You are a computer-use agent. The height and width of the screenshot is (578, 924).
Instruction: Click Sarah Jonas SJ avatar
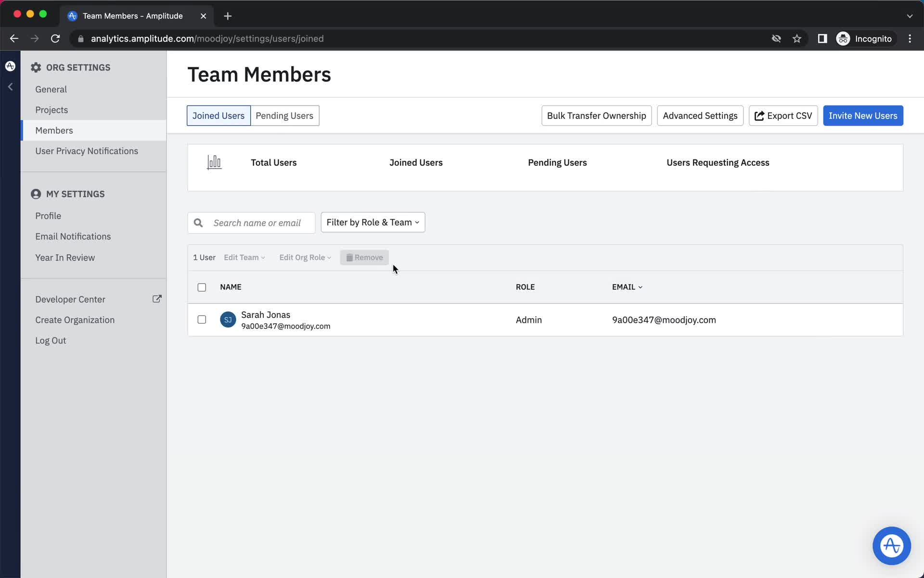(228, 320)
